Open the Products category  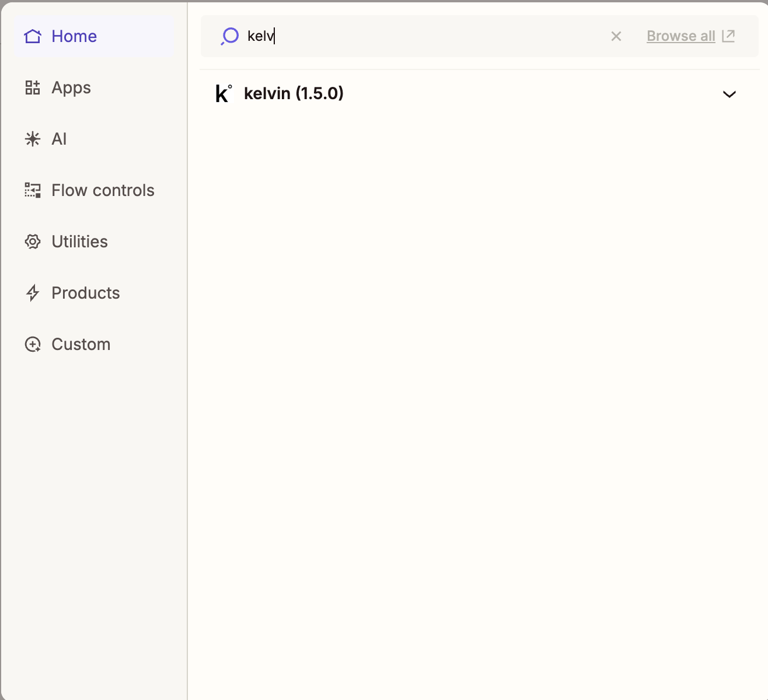pyautogui.click(x=94, y=293)
